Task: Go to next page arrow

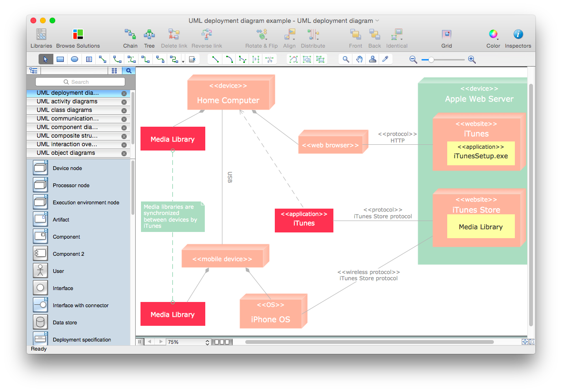Action: [x=161, y=342]
